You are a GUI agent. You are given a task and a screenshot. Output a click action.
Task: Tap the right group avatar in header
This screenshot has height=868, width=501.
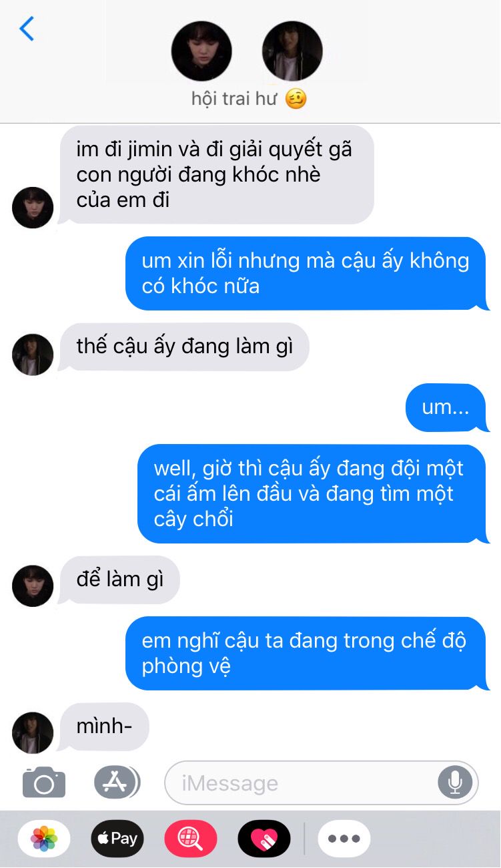coord(292,51)
